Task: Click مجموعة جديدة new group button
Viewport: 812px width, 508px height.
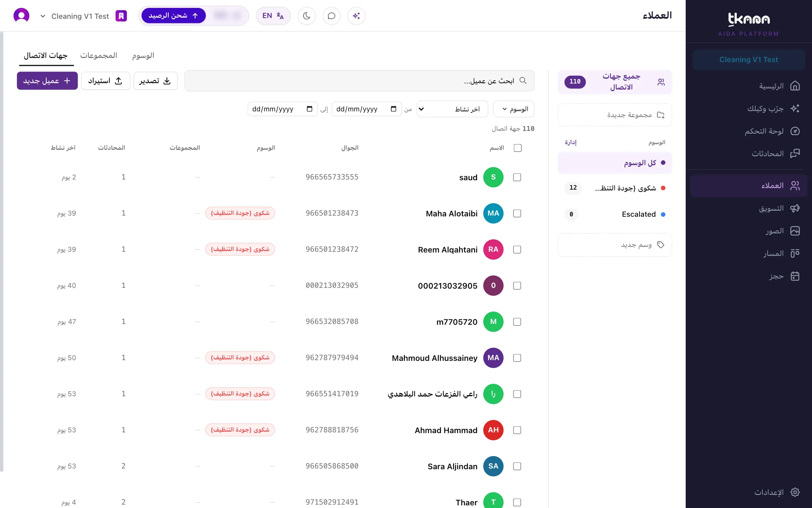Action: point(615,115)
